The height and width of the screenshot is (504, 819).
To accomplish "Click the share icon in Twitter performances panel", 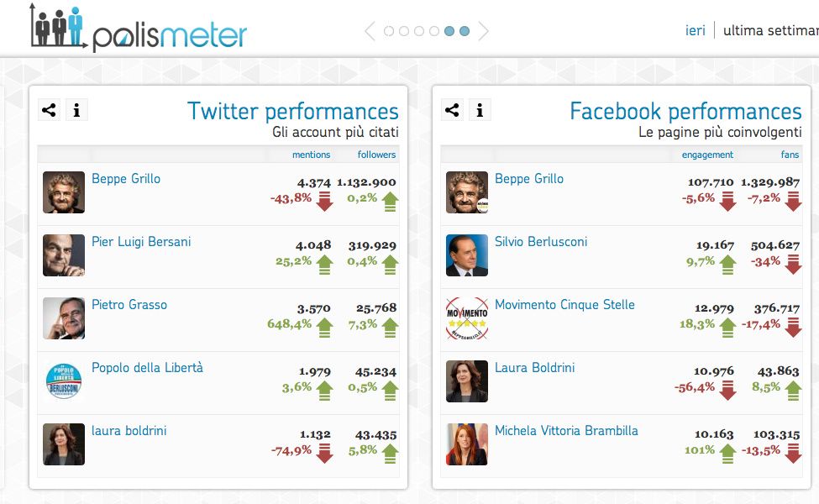I will click(49, 110).
